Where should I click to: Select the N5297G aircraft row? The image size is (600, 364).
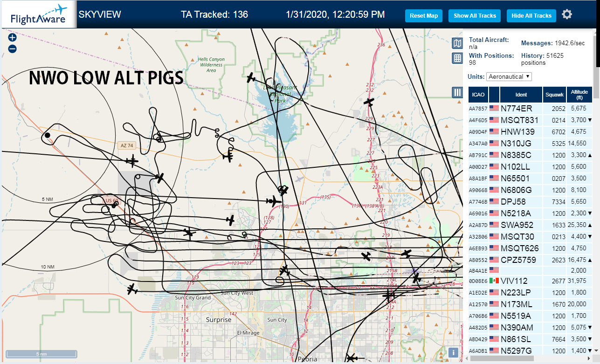(x=531, y=351)
